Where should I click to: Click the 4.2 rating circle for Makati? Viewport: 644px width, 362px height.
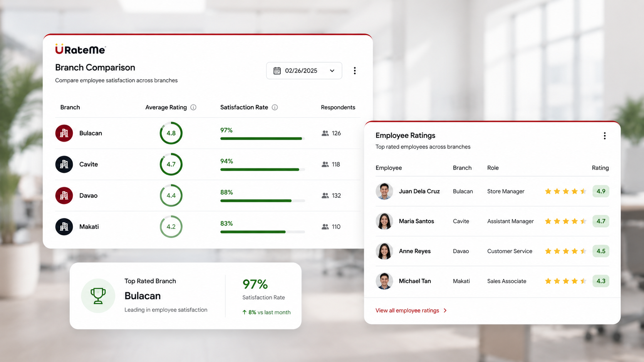pyautogui.click(x=171, y=227)
